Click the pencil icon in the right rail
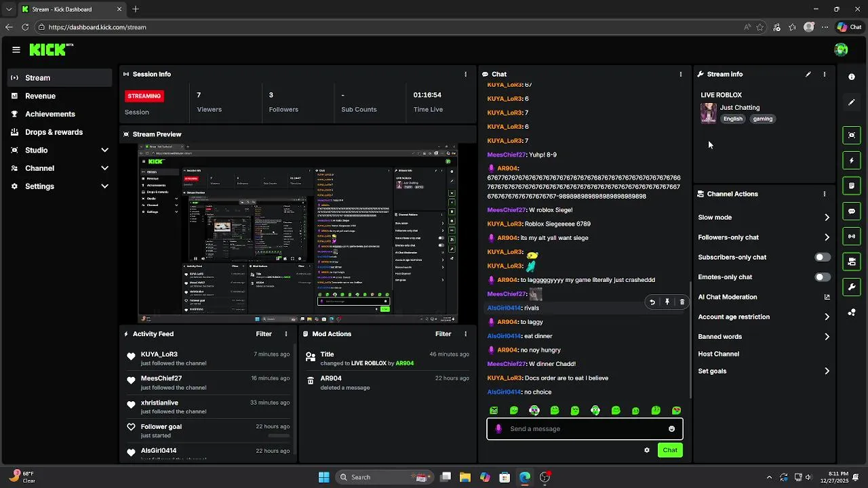 click(852, 102)
